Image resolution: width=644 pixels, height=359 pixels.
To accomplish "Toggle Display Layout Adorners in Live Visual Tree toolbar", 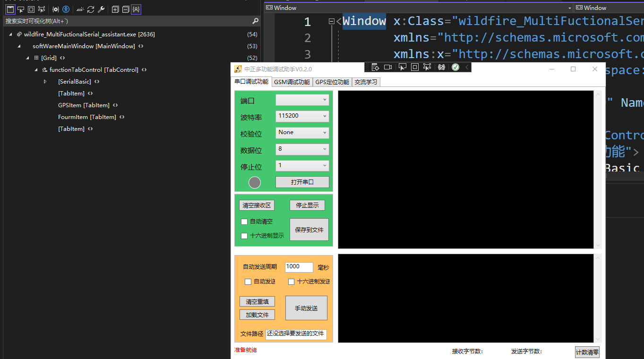I will tap(31, 9).
